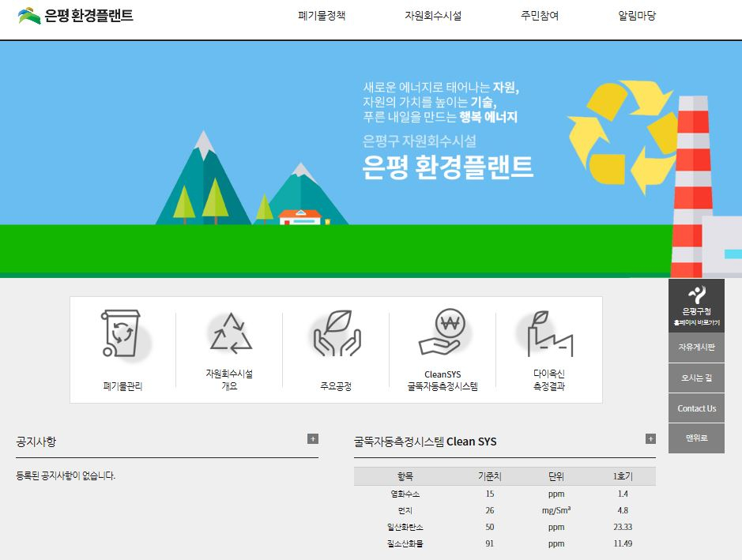This screenshot has height=560, width=742.
Task: Click the 4.8 value for 먼지
Action: click(623, 511)
